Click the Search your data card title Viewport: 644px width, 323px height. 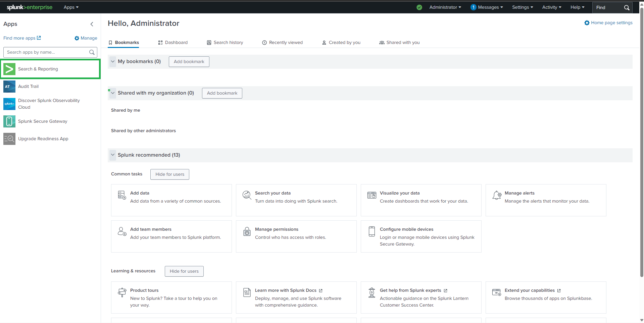[273, 193]
